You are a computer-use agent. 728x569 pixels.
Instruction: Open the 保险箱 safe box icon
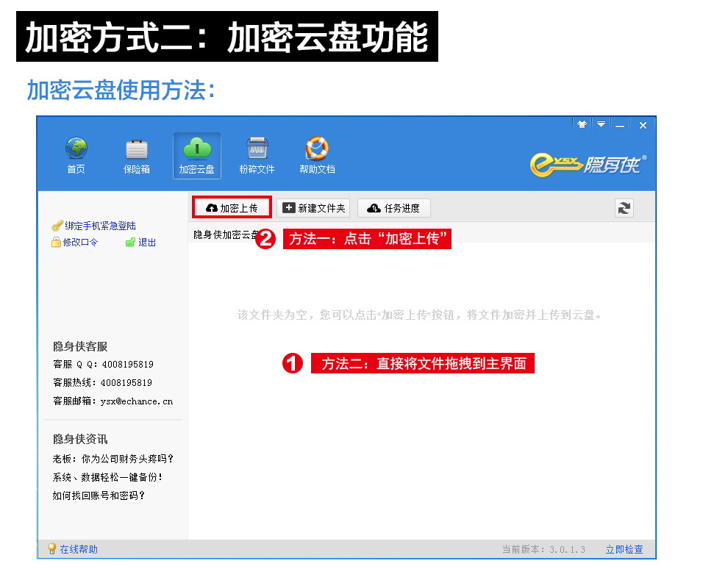pos(137,155)
